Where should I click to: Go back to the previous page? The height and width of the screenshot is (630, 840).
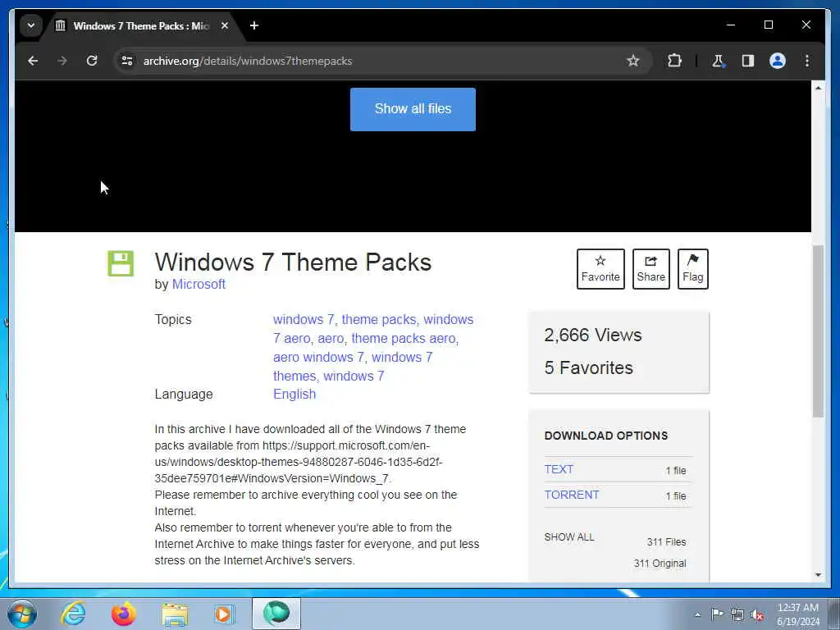33,61
